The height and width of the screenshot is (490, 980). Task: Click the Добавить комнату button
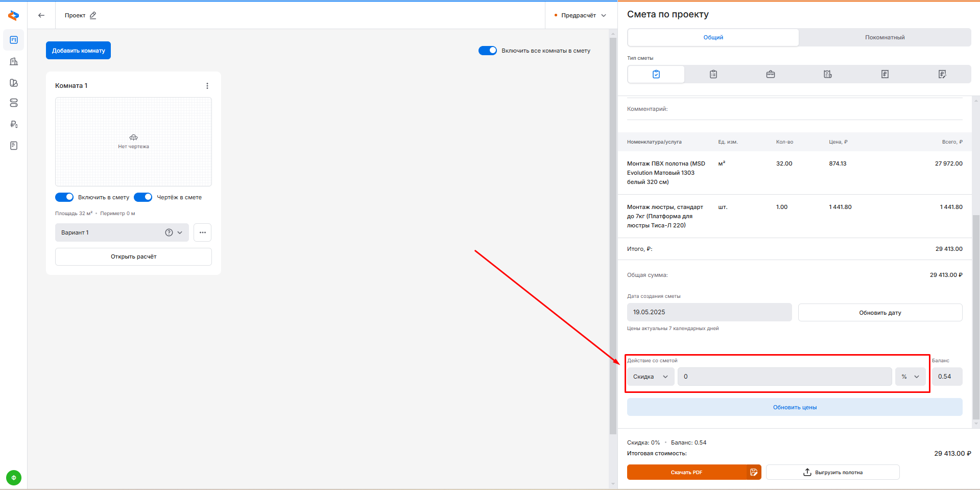[78, 51]
